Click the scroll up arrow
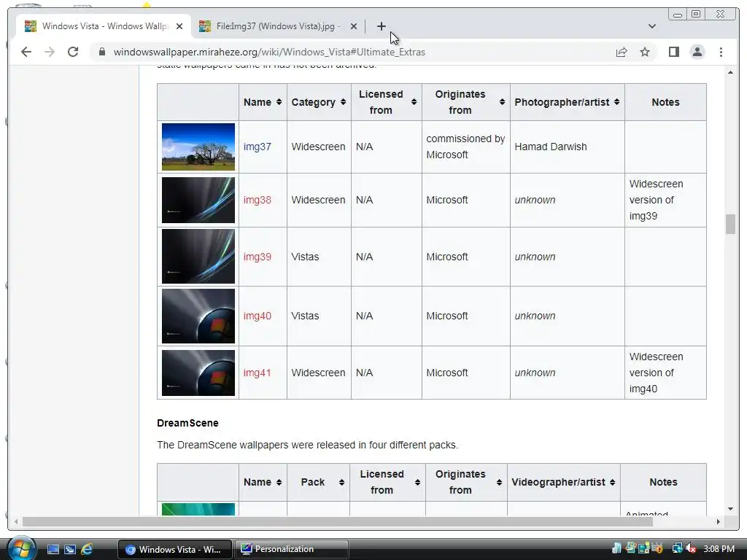 click(x=730, y=72)
